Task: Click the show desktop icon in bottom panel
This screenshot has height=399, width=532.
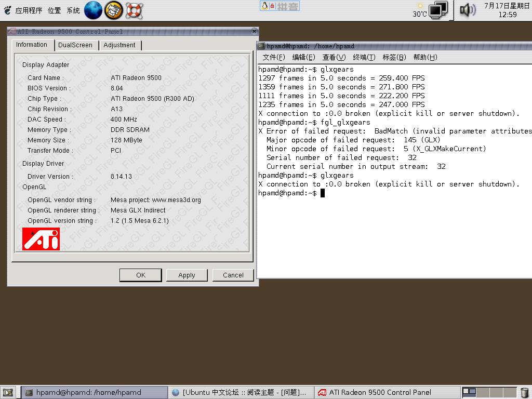Action: pyautogui.click(x=7, y=393)
